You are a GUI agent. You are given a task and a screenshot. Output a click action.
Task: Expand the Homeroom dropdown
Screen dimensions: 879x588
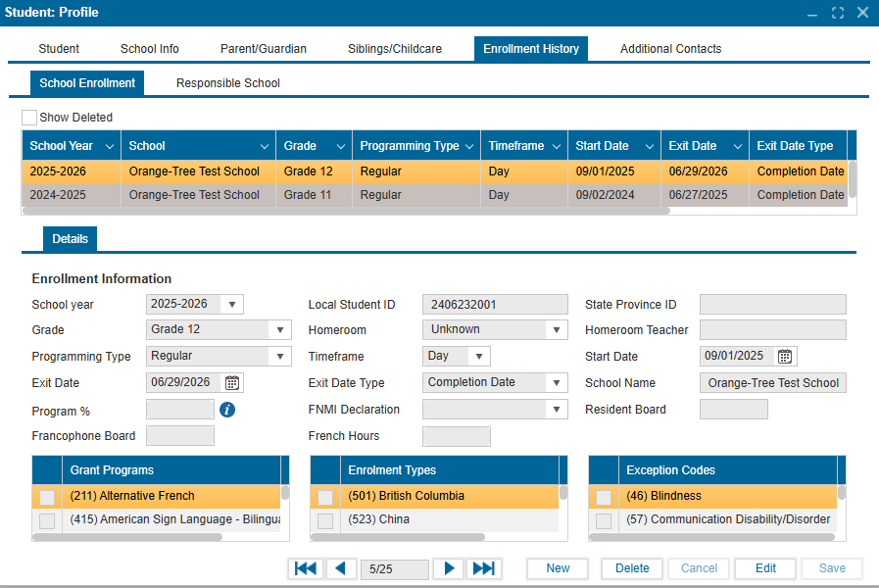click(x=557, y=330)
